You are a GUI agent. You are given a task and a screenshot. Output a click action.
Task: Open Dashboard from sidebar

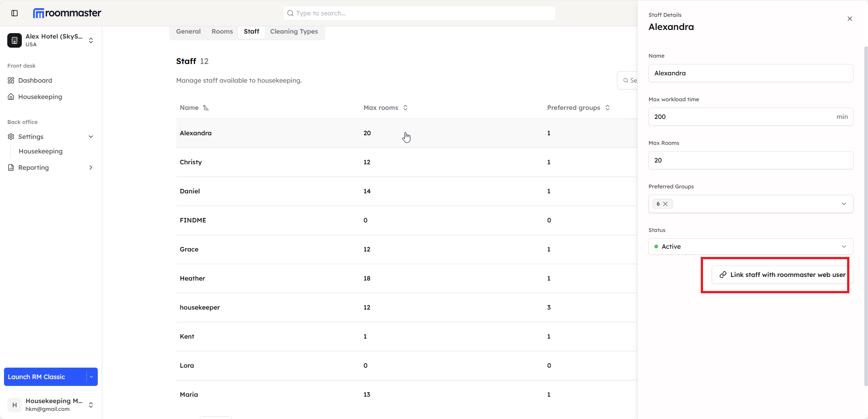[35, 80]
